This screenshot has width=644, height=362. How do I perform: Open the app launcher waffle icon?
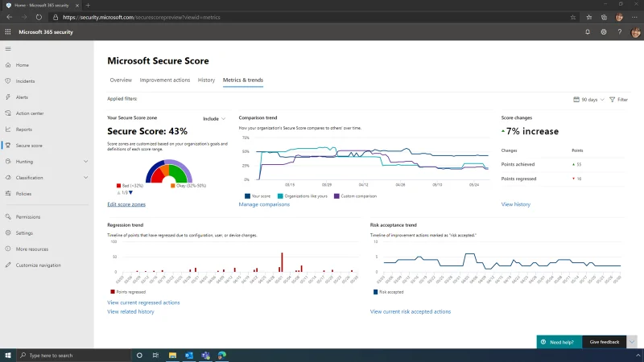pos(8,31)
